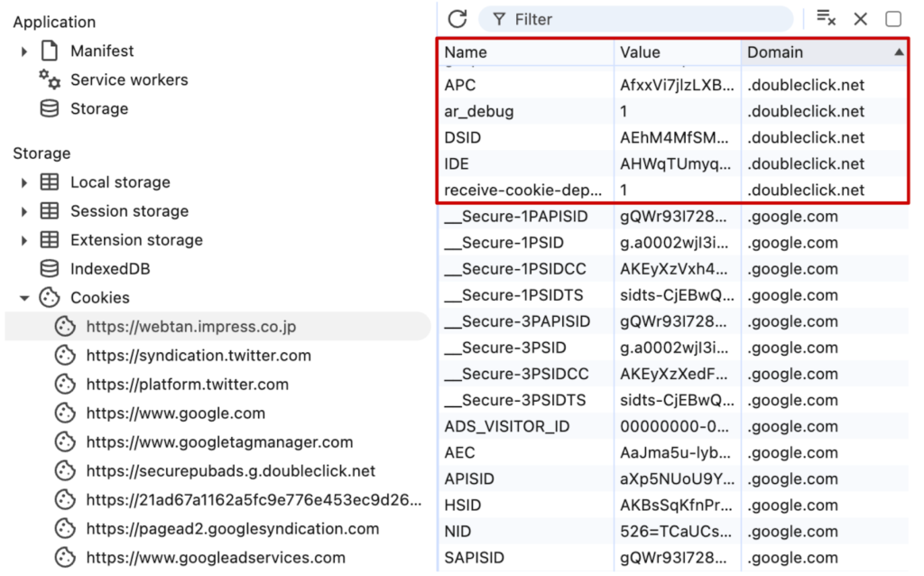
Task: Collapse the Cookies tree section
Action: [x=24, y=298]
